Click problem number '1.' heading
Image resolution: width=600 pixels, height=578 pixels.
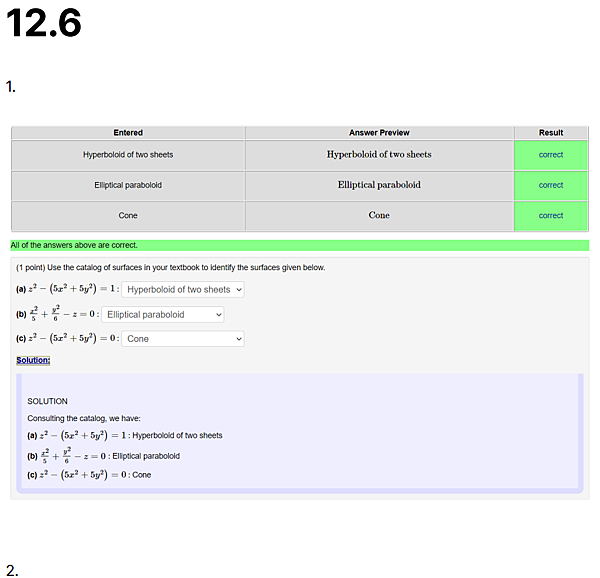tap(11, 87)
